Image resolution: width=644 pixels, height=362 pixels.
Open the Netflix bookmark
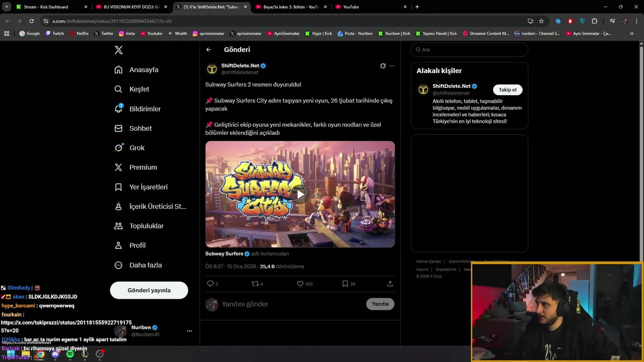tap(79, 34)
